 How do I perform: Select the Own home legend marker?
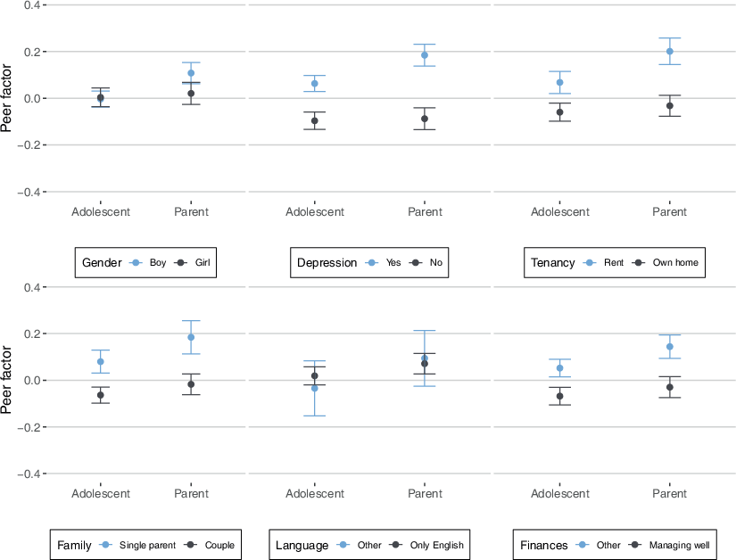click(638, 263)
